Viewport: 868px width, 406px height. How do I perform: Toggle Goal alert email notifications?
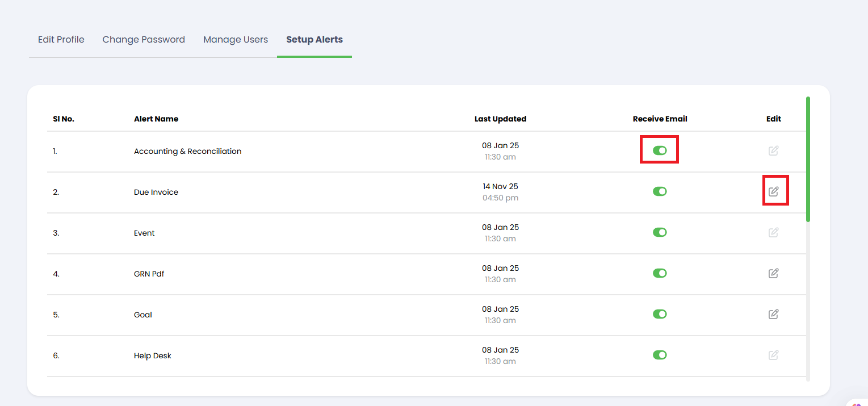pyautogui.click(x=659, y=314)
